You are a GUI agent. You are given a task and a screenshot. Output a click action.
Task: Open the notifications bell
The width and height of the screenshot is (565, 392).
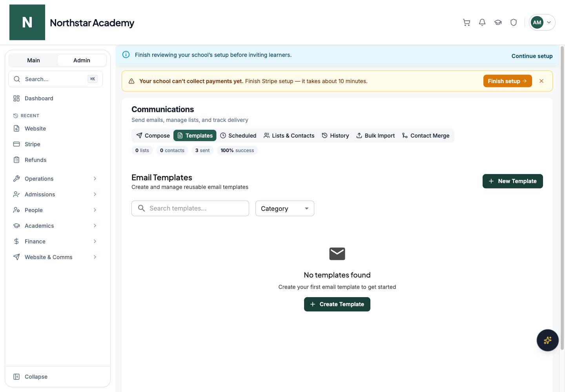(x=482, y=22)
